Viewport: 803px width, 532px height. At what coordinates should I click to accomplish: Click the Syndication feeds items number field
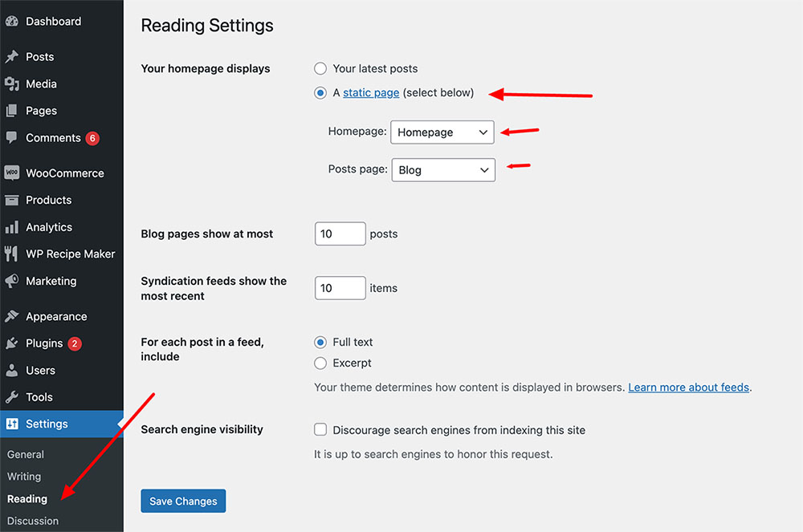(x=340, y=288)
